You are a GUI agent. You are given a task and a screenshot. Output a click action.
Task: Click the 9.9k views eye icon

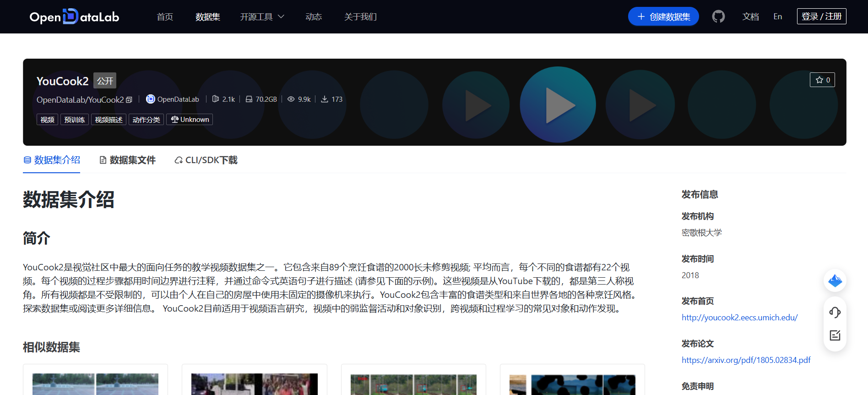291,99
